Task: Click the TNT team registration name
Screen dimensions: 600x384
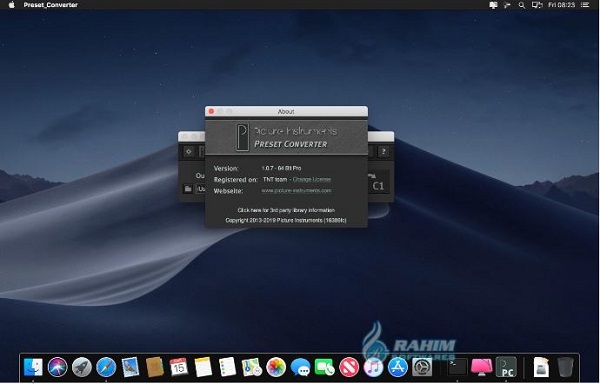Action: pyautogui.click(x=275, y=179)
